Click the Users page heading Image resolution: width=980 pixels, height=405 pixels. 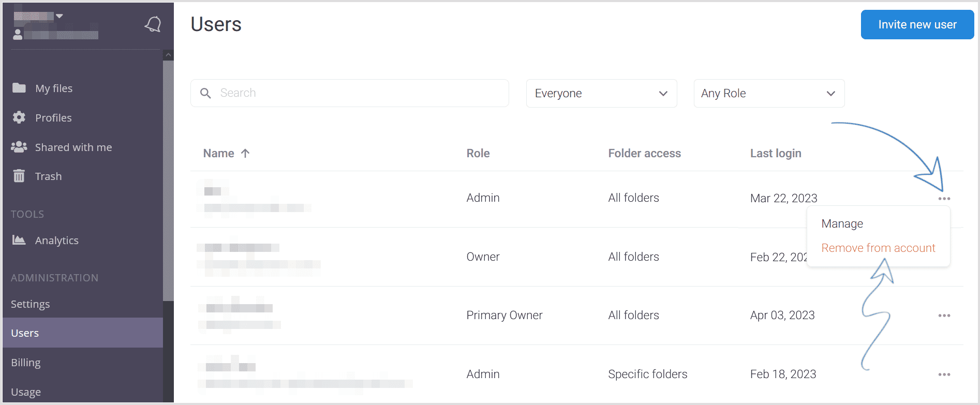click(x=216, y=24)
